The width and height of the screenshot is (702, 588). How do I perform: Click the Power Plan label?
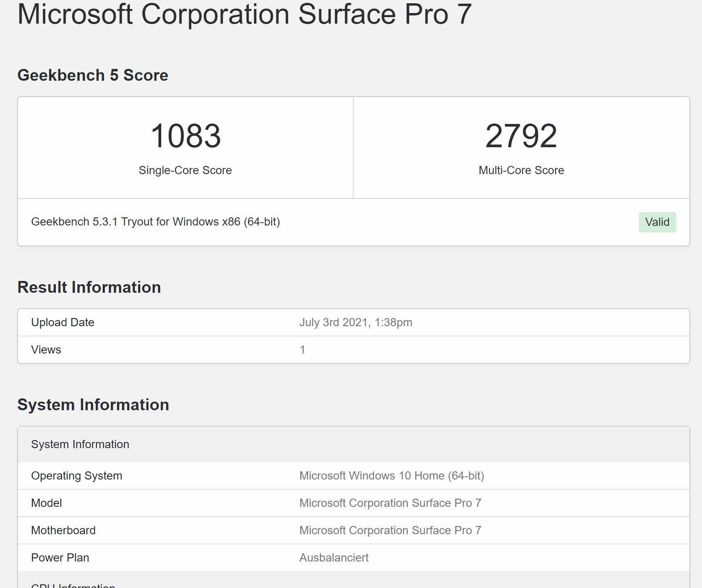[60, 558]
